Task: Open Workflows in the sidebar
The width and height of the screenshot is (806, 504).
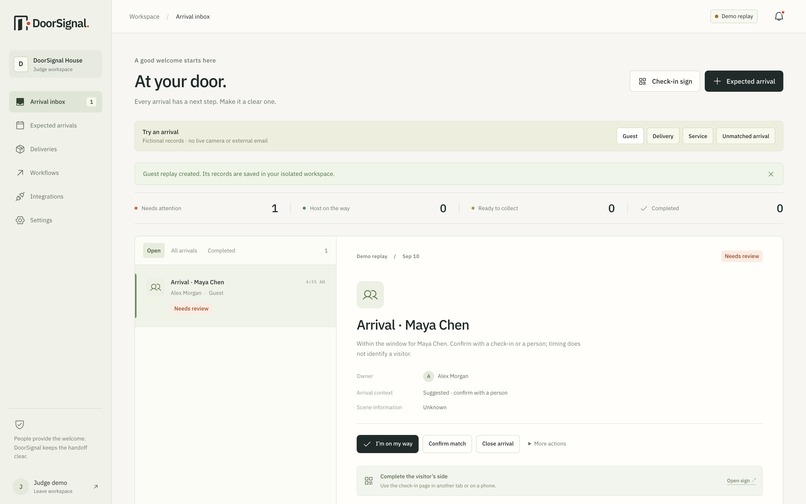Action: pyautogui.click(x=56, y=173)
